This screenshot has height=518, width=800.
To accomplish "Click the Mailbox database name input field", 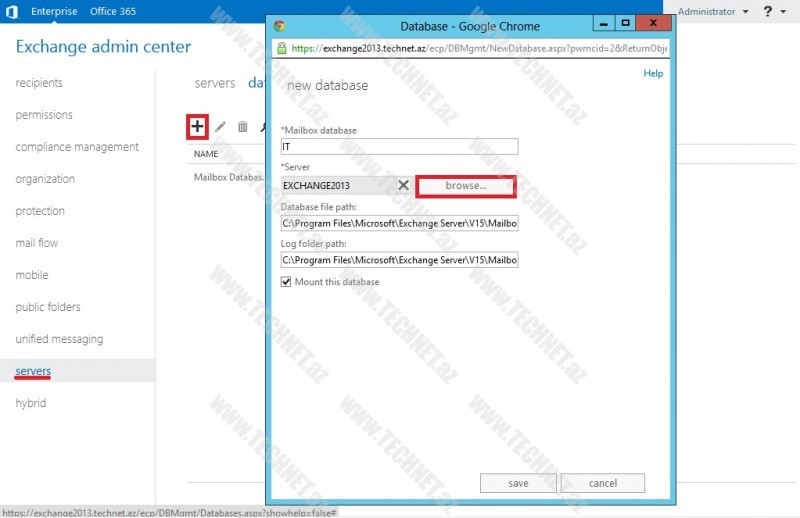I will click(400, 147).
